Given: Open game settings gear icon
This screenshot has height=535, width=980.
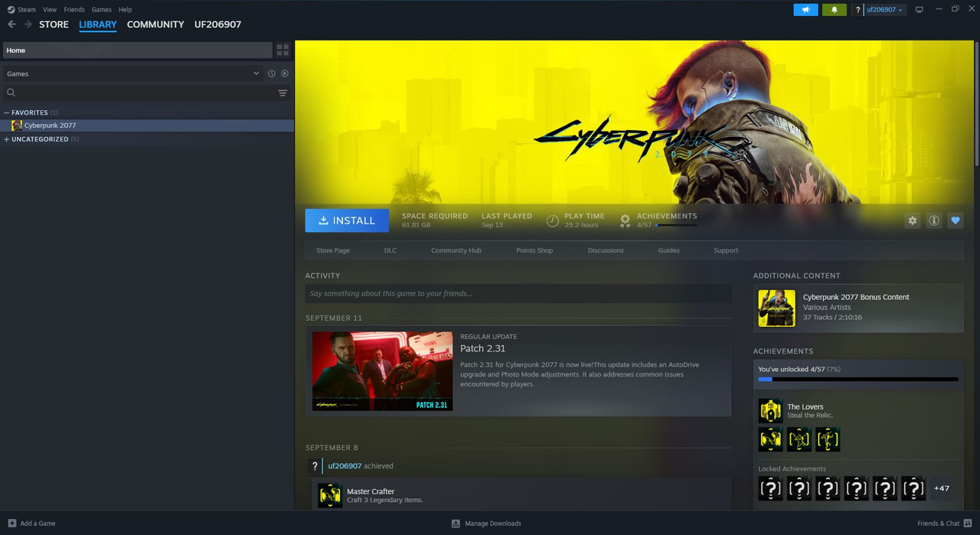Looking at the screenshot, I should click(x=912, y=220).
